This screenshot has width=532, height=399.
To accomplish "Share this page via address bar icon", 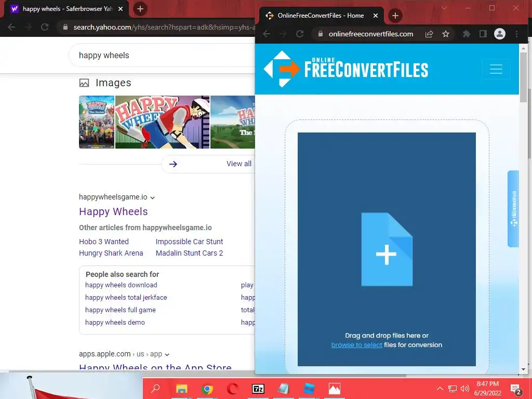I will (429, 34).
